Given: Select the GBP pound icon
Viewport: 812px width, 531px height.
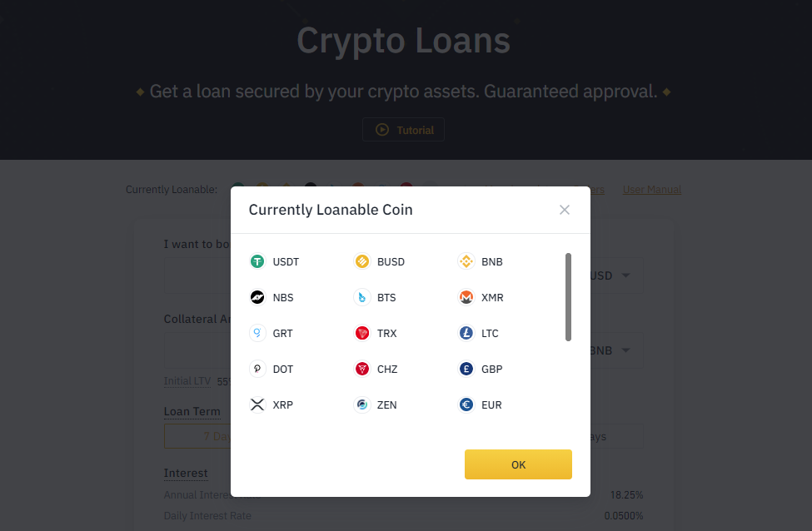Looking at the screenshot, I should [x=466, y=369].
